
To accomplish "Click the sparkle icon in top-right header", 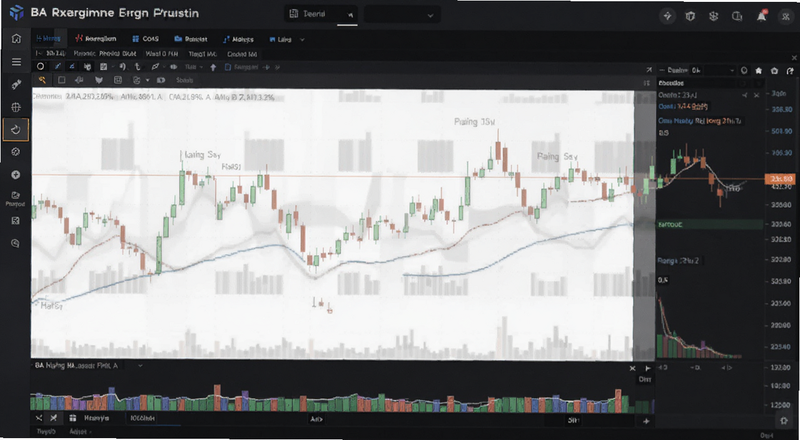I will point(667,16).
